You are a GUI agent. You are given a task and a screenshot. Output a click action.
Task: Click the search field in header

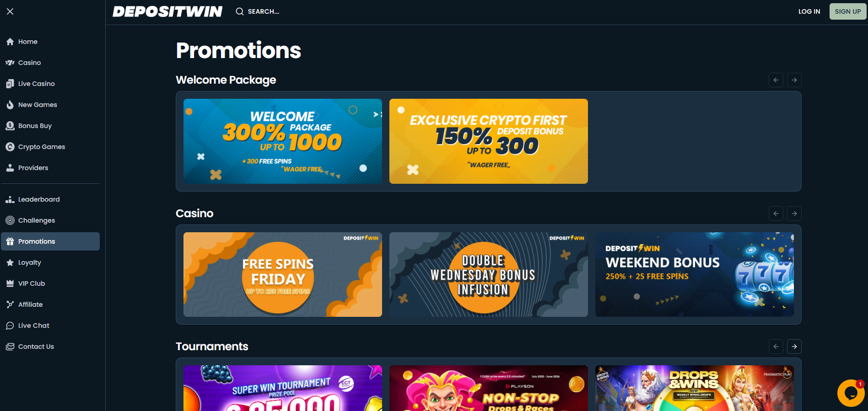[x=258, y=11]
